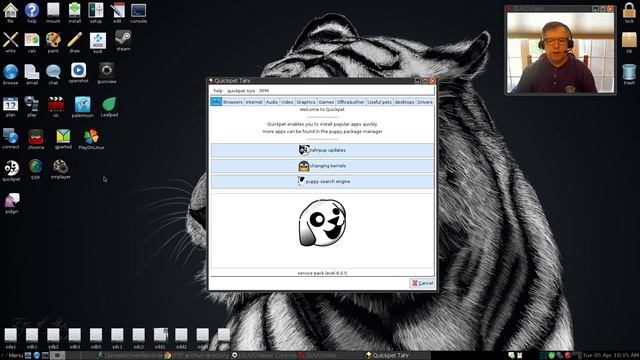640x360 pixels.
Task: Switch to the Graphics tab
Action: click(306, 102)
